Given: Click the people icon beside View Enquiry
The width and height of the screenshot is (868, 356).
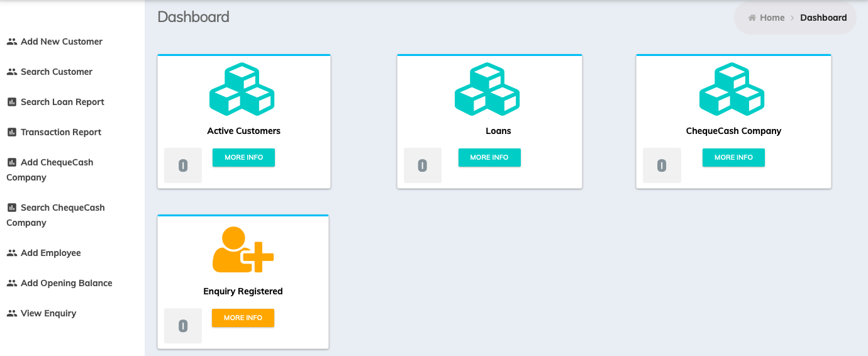Looking at the screenshot, I should pyautogui.click(x=11, y=313).
